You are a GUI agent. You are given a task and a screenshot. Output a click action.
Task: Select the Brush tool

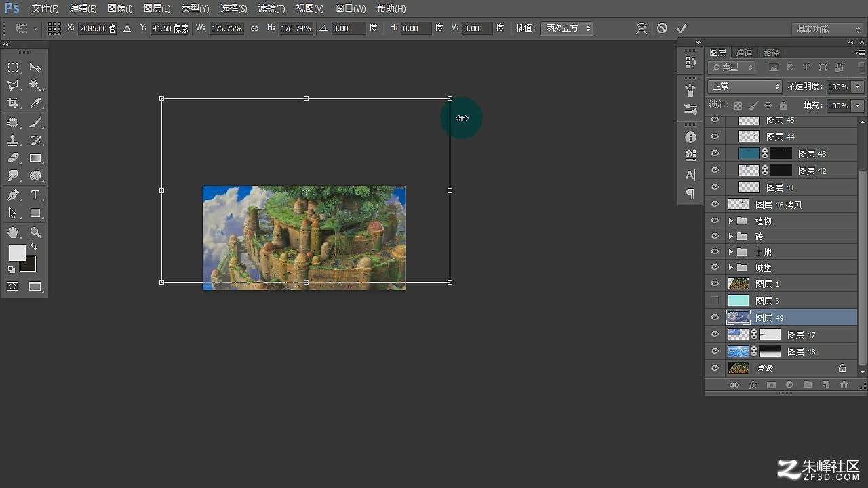click(x=35, y=123)
